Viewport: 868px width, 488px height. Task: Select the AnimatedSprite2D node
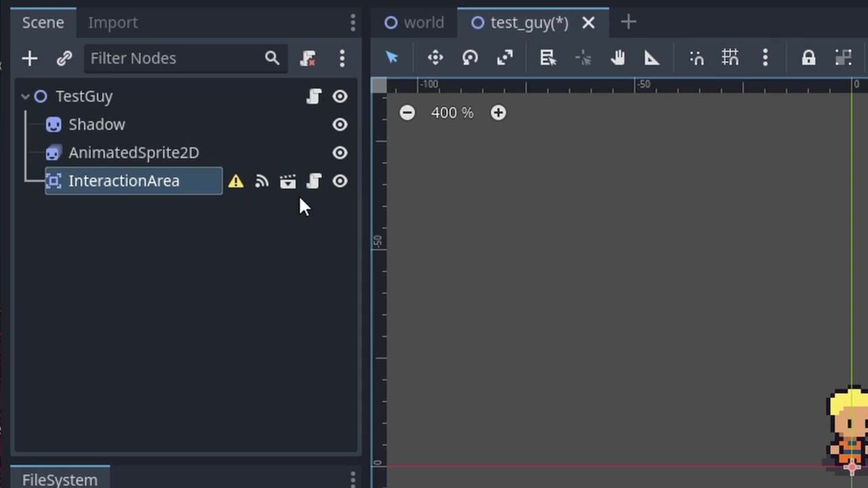pos(134,152)
